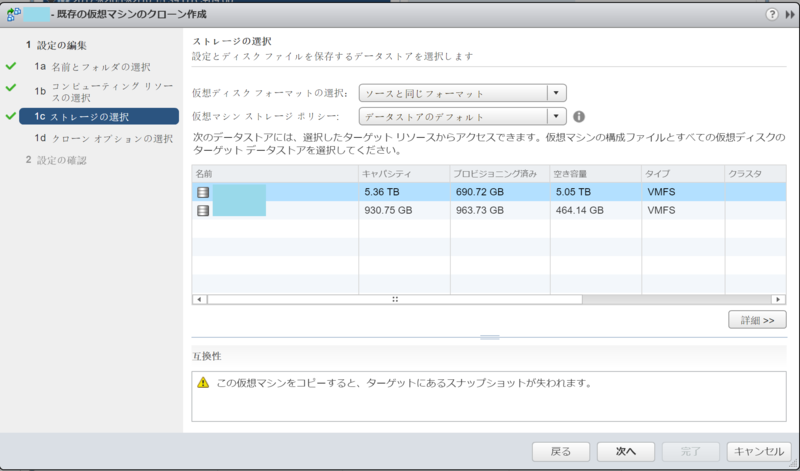The image size is (800, 471).
Task: Click the table scroll left arrow
Action: coord(199,300)
